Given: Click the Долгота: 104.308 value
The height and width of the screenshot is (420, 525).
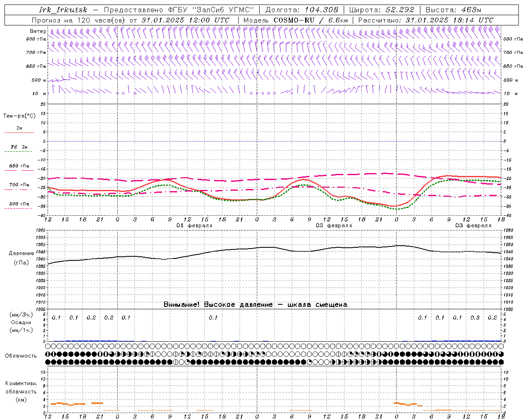Looking at the screenshot, I should (x=302, y=10).
